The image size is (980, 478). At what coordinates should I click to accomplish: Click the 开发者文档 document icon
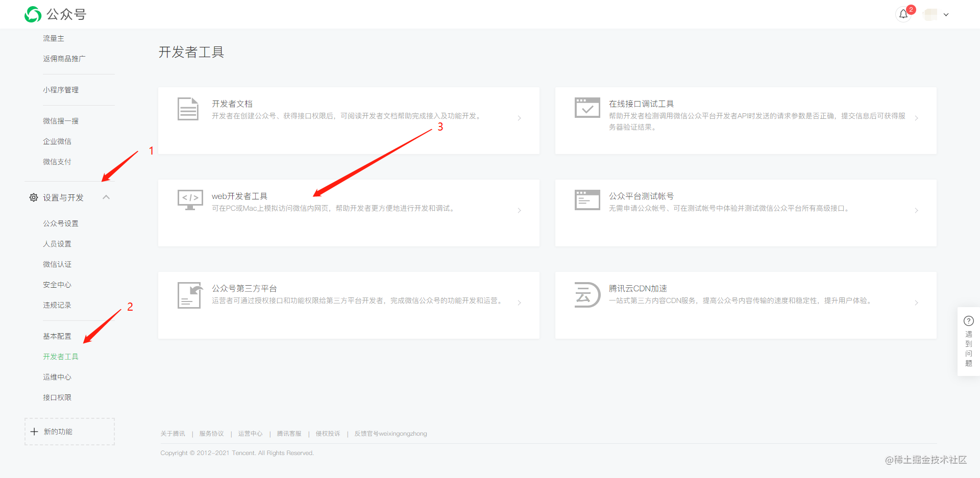pos(188,109)
